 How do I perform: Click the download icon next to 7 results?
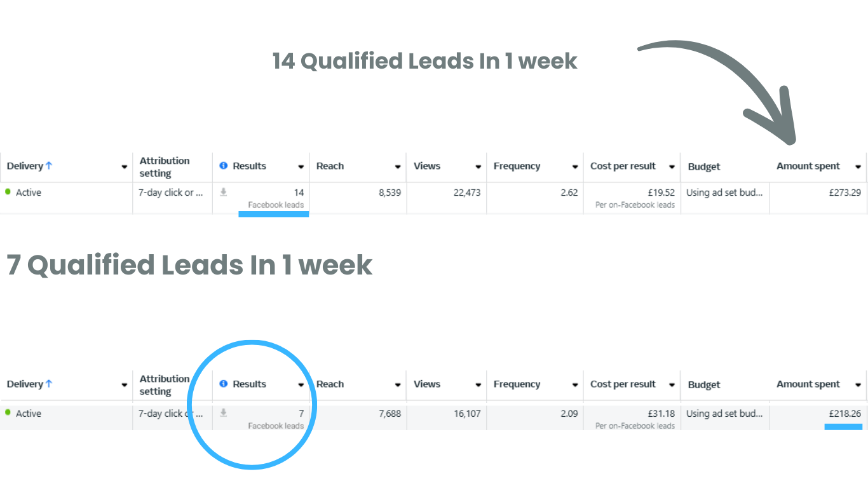click(x=223, y=413)
